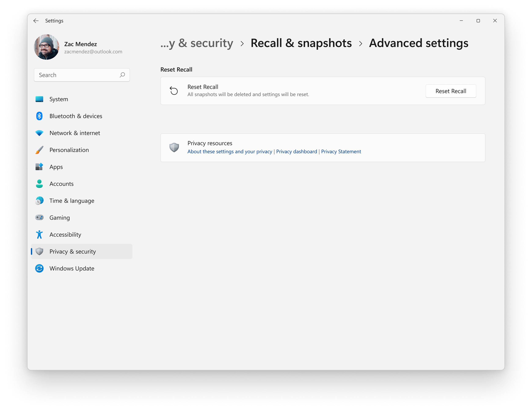This screenshot has height=411, width=532.
Task: Click the Bluetooth icon in sidebar
Action: point(39,116)
